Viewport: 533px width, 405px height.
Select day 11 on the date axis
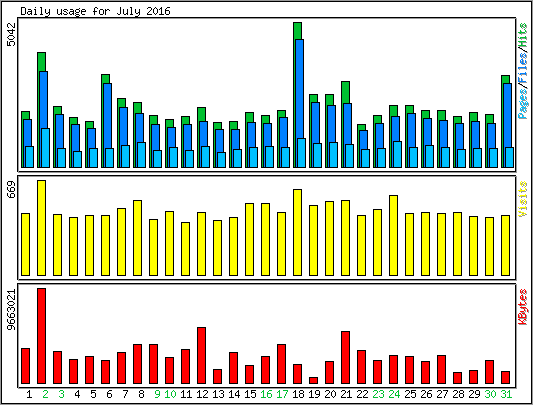point(186,394)
